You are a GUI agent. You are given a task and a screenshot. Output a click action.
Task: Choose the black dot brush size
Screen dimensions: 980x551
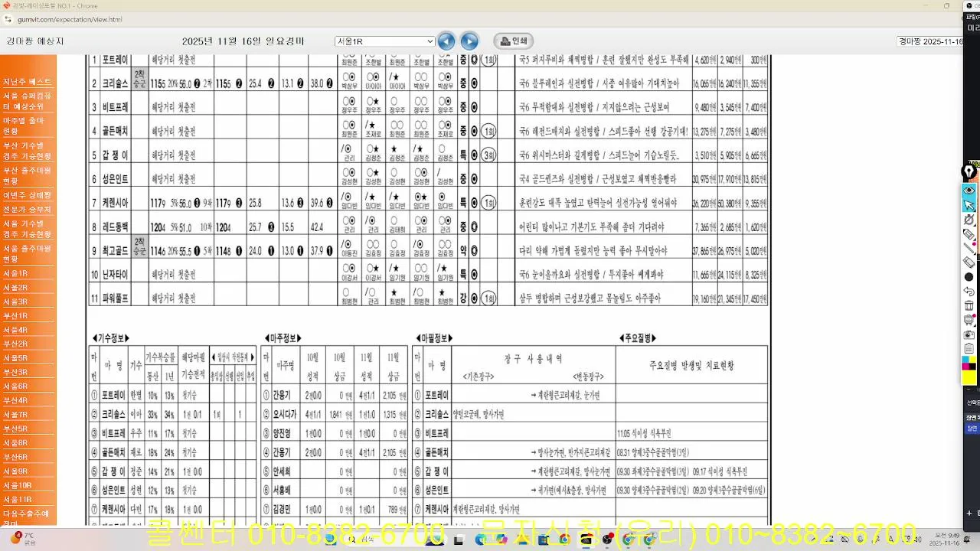click(x=969, y=277)
